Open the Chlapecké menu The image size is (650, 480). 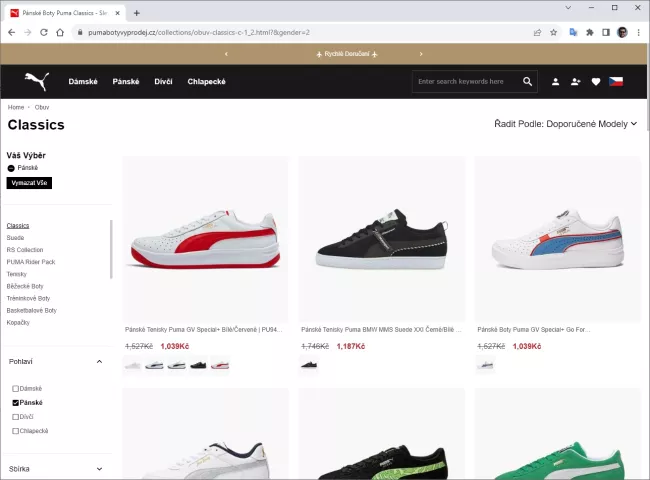click(206, 82)
